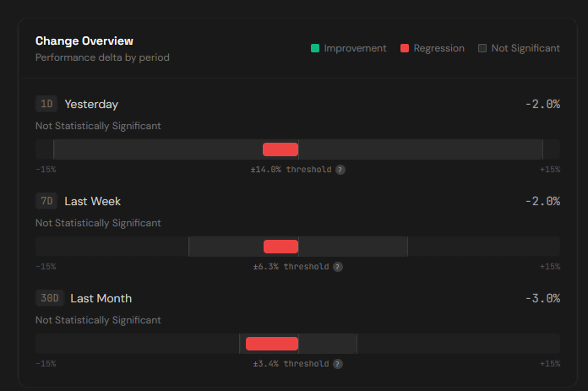The width and height of the screenshot is (588, 391).
Task: Click the red delta bar for Yesterday
Action: [x=280, y=149]
